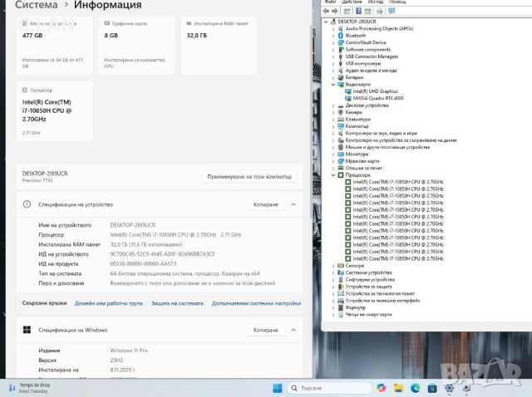Open the Действие menu in Device Manager
The height and width of the screenshot is (397, 532).
tap(352, 2)
